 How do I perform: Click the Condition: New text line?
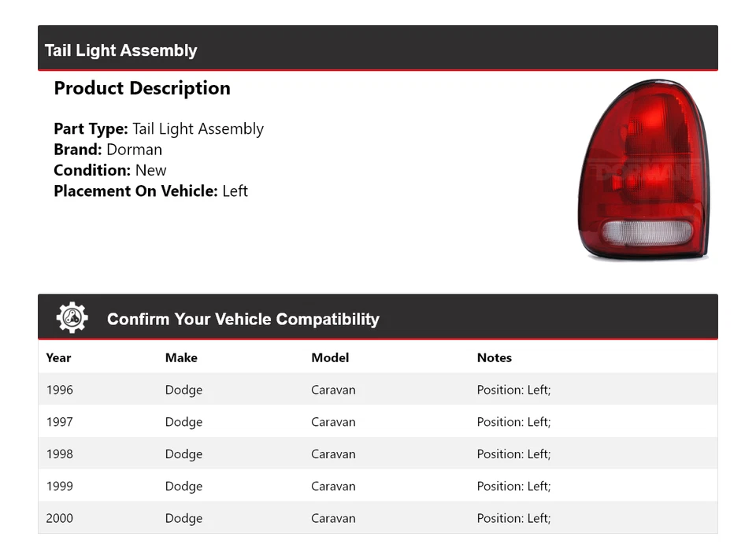[x=110, y=170]
